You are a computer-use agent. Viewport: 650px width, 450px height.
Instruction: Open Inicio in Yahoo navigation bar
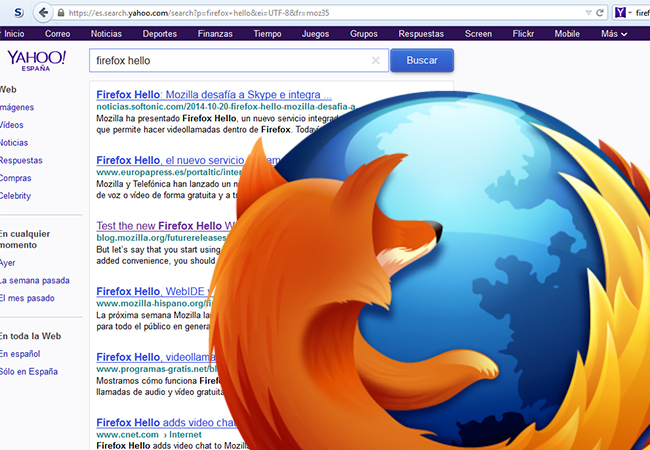pos(14,34)
